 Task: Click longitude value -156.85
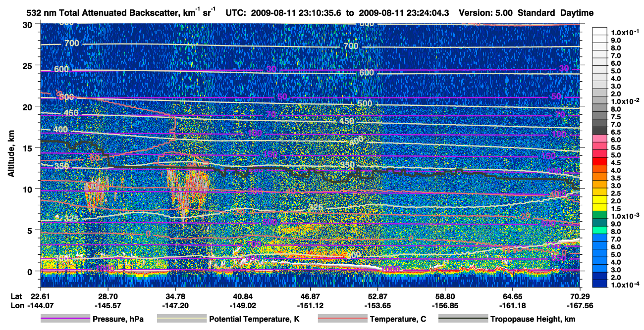point(445,305)
